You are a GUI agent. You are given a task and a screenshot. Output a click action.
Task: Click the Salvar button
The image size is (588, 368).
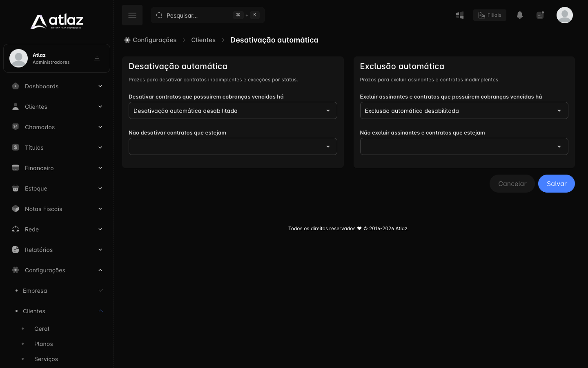pyautogui.click(x=557, y=184)
